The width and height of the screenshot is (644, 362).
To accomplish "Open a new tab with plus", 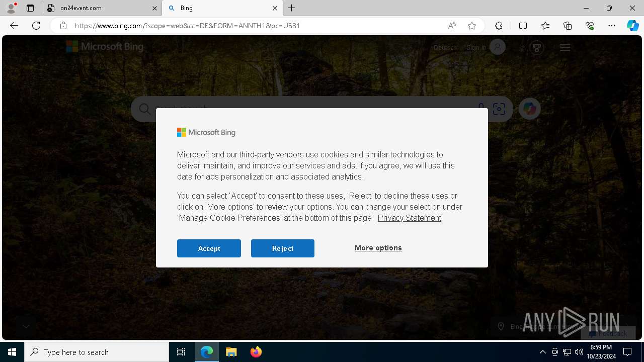I will pyautogui.click(x=292, y=8).
